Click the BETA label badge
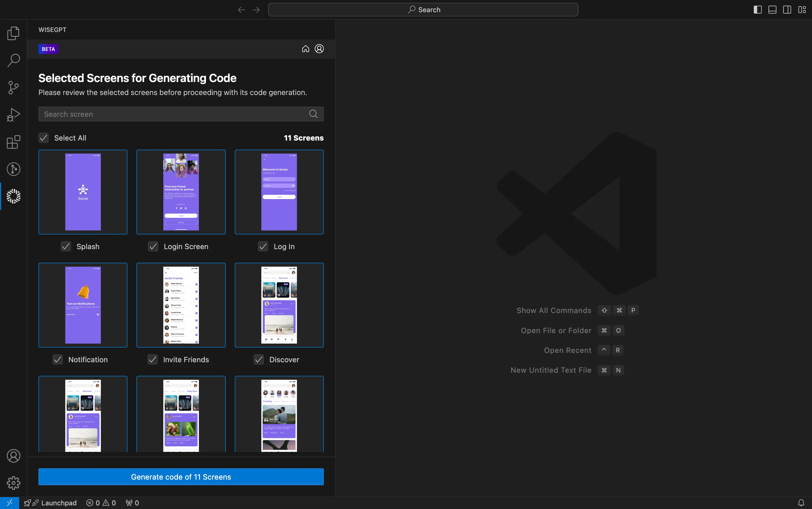 (48, 49)
